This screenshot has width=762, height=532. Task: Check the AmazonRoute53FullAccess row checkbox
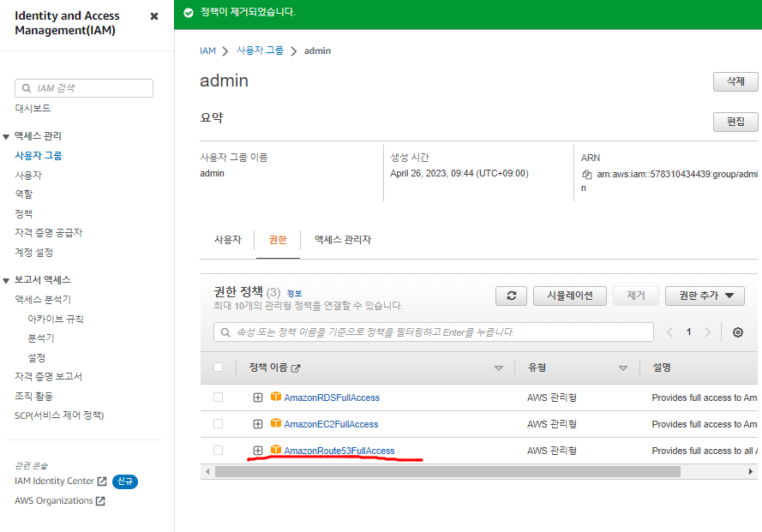(219, 451)
